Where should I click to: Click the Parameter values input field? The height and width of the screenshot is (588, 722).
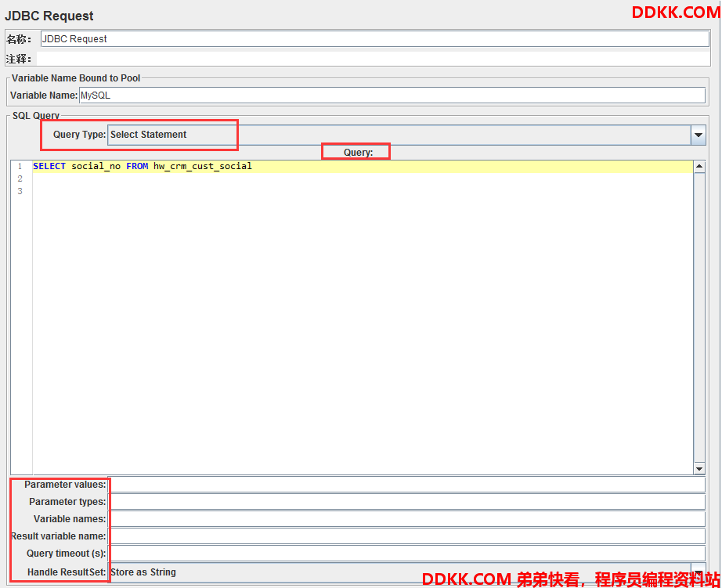pos(407,485)
